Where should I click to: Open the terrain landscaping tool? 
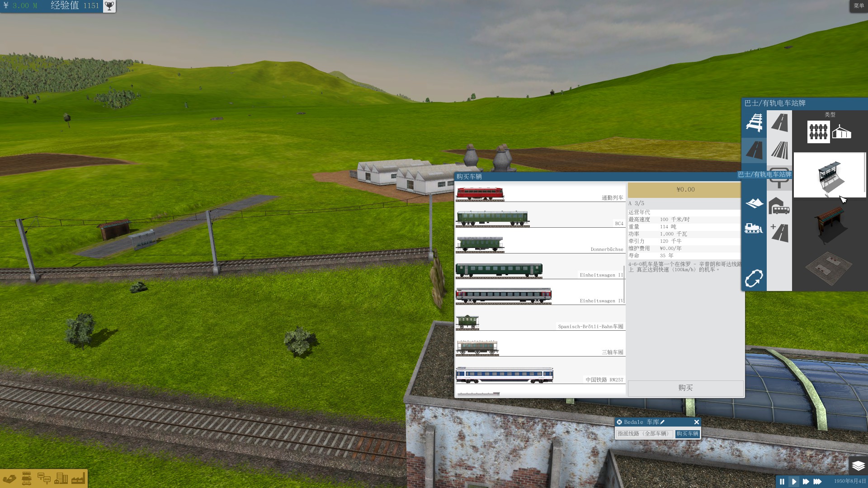(754, 203)
